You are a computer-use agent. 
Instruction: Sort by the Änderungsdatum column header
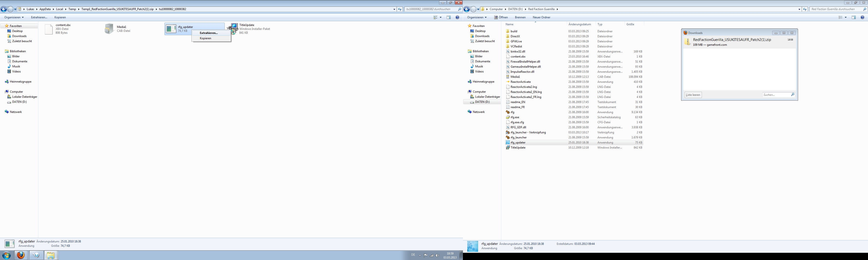[579, 24]
